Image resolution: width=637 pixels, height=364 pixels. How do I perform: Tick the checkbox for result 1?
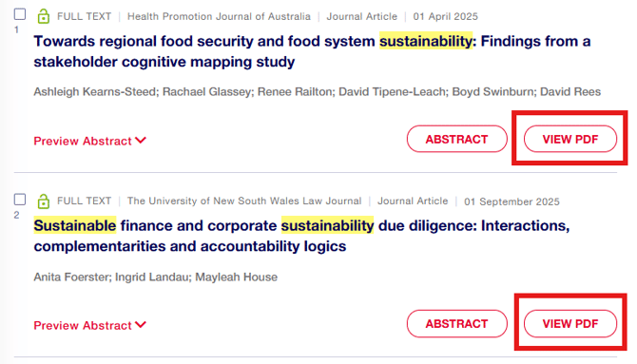pyautogui.click(x=20, y=14)
